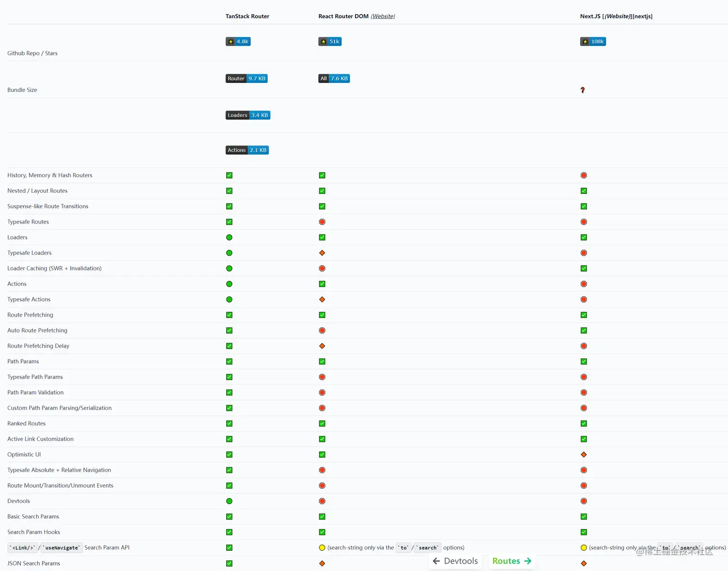Go to previous page Devtools
The height and width of the screenshot is (571, 728).
click(455, 561)
